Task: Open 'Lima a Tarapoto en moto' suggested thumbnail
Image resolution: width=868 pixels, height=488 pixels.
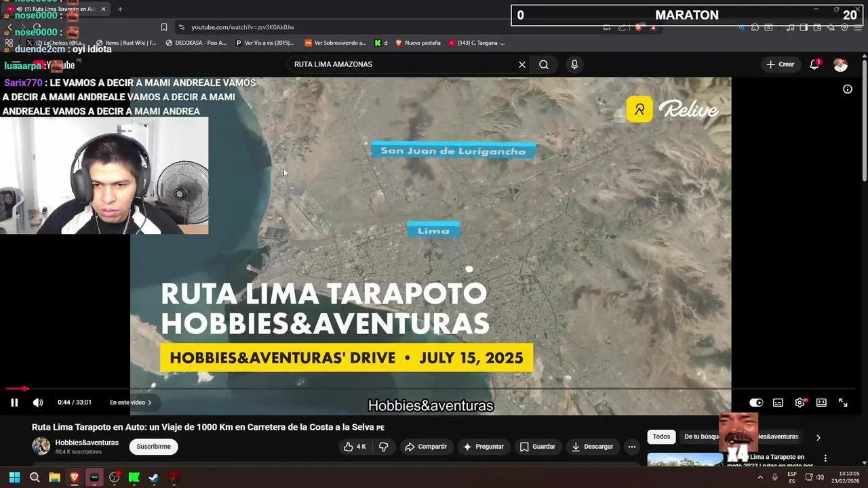Action: pos(685,460)
